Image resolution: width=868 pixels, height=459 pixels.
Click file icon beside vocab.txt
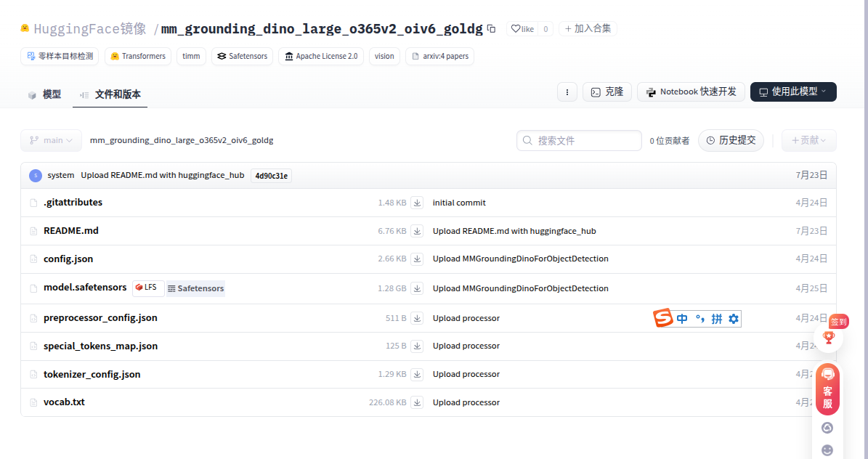[33, 402]
